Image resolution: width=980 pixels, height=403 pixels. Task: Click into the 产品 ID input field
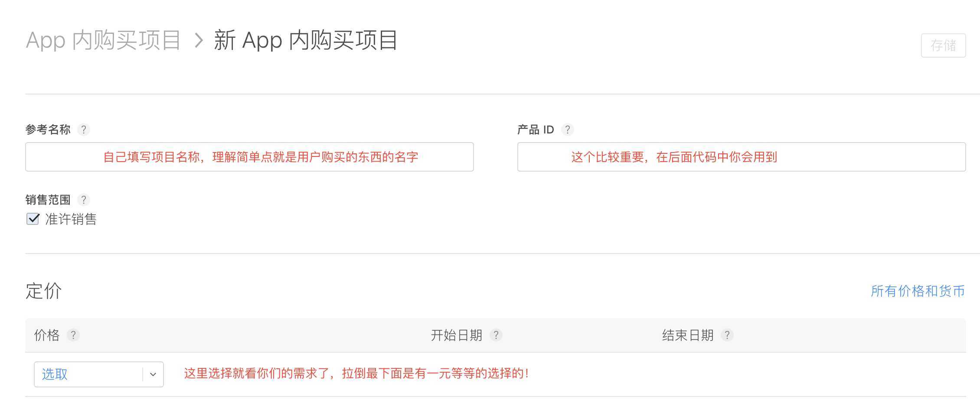(741, 157)
